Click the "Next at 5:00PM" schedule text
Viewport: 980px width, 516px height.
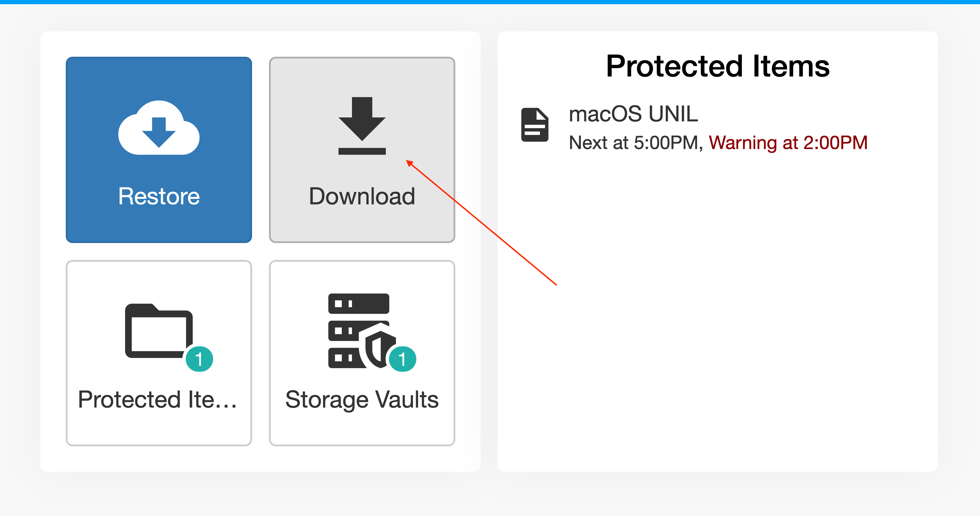pos(633,143)
